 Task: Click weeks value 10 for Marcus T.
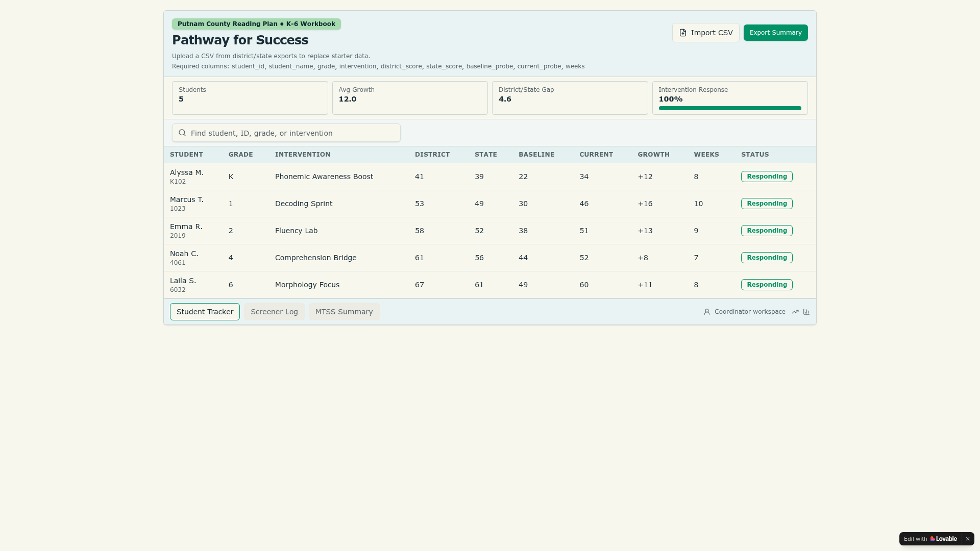coord(698,204)
